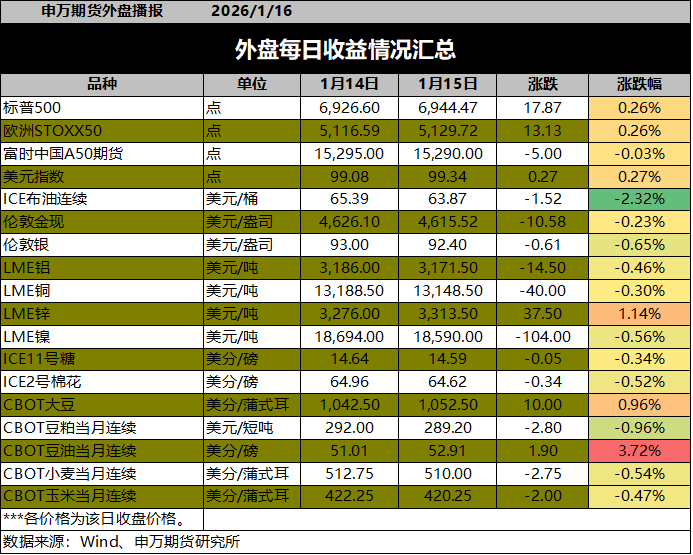Click the 欧洲STOXX50 row label
The height and width of the screenshot is (555, 693).
(x=52, y=131)
